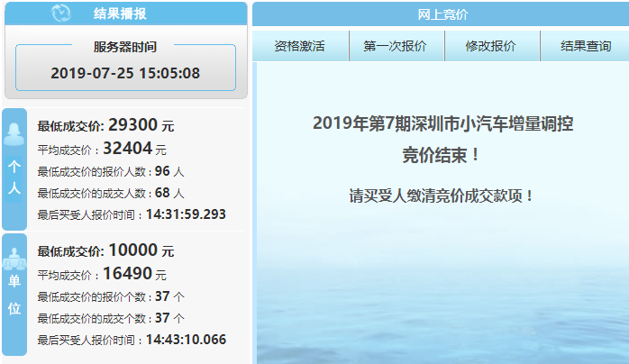Switch to the 第一次报价 tab
Screen dimensions: 629x364
pyautogui.click(x=397, y=46)
